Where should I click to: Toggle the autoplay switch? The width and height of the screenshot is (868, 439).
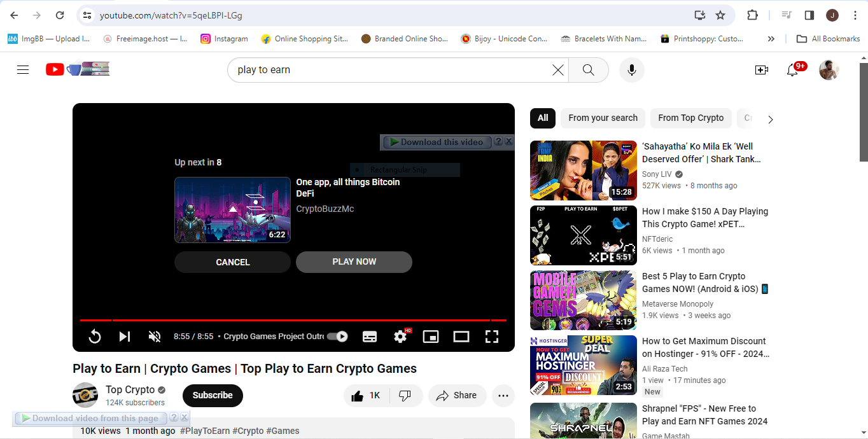(x=337, y=337)
